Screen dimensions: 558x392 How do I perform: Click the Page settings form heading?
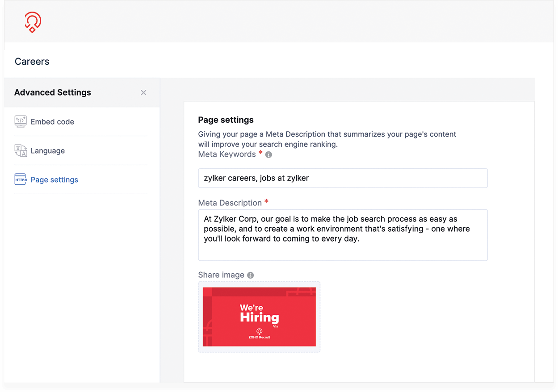tap(226, 120)
